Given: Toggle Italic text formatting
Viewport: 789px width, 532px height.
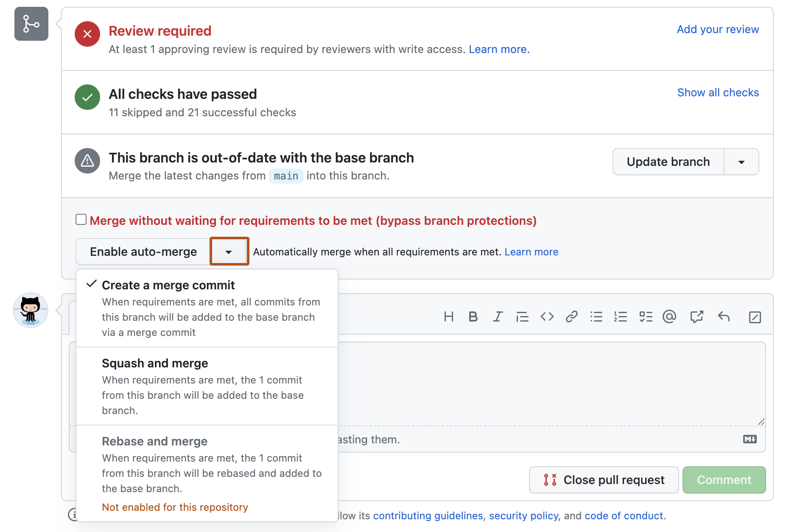Looking at the screenshot, I should tap(497, 316).
